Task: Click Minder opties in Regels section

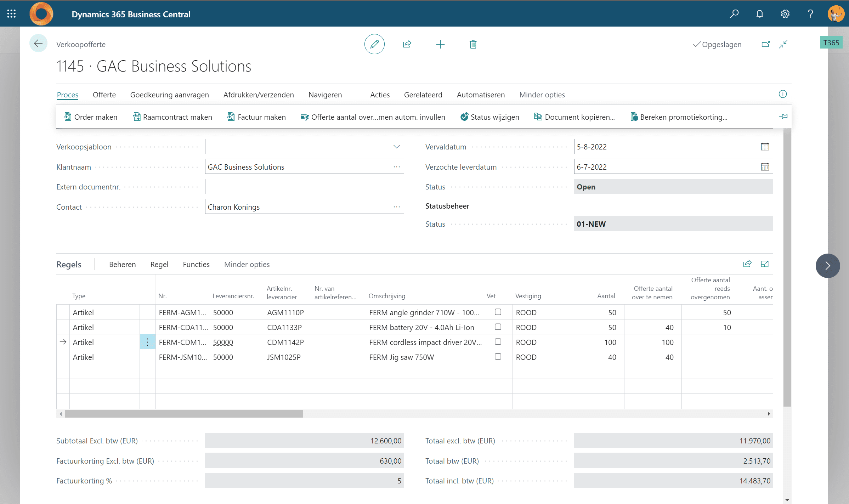Action: pos(247,264)
